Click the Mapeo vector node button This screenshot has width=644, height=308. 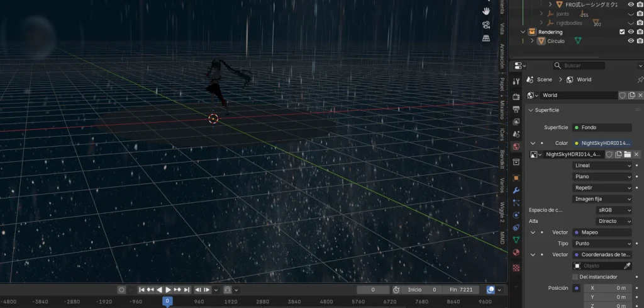(602, 232)
